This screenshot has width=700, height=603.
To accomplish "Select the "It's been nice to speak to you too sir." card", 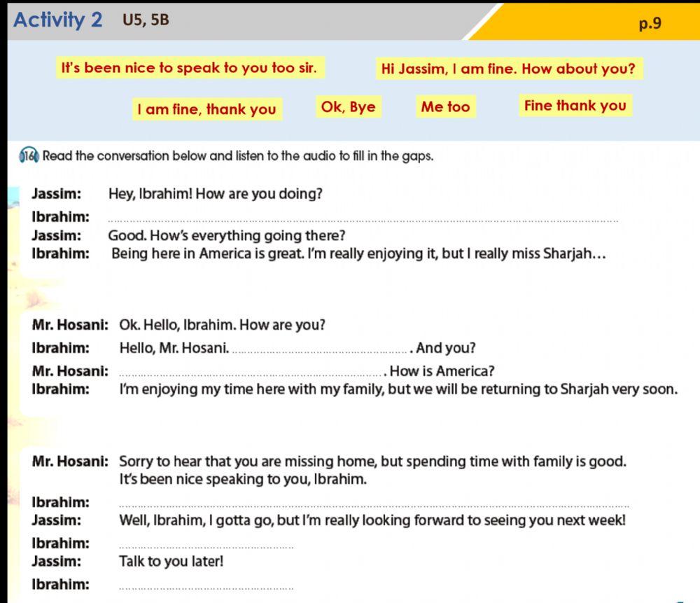I will (189, 69).
